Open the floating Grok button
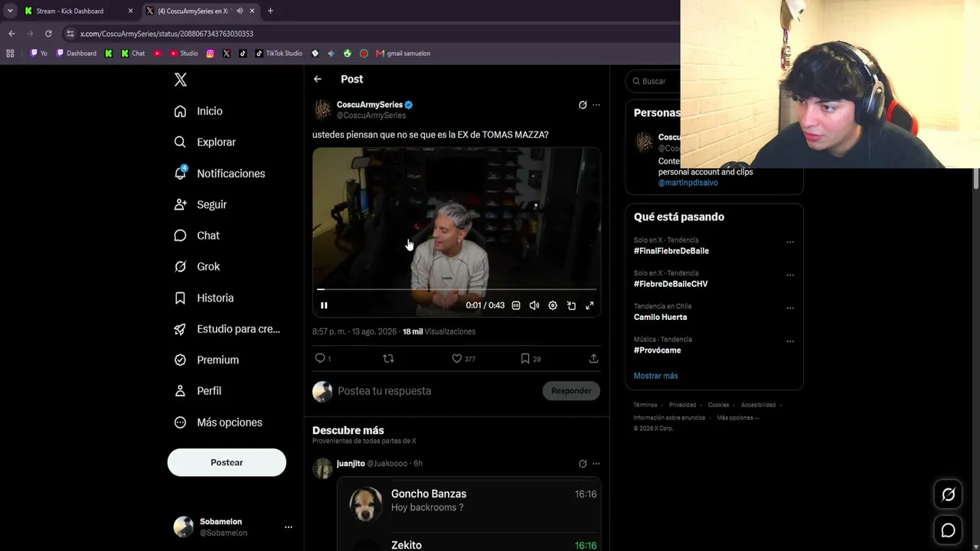 tap(948, 494)
